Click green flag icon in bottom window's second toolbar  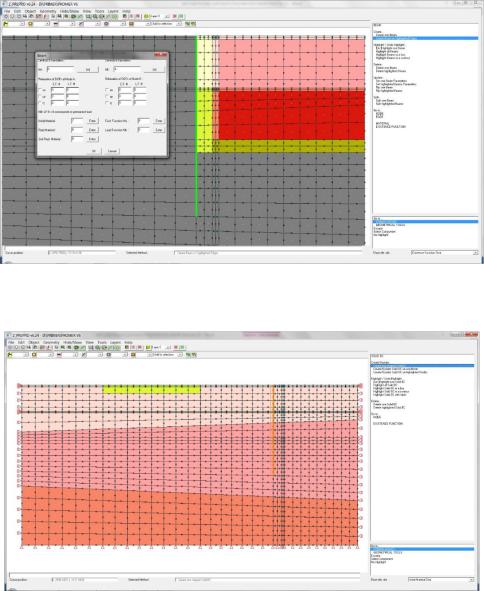(x=10, y=355)
